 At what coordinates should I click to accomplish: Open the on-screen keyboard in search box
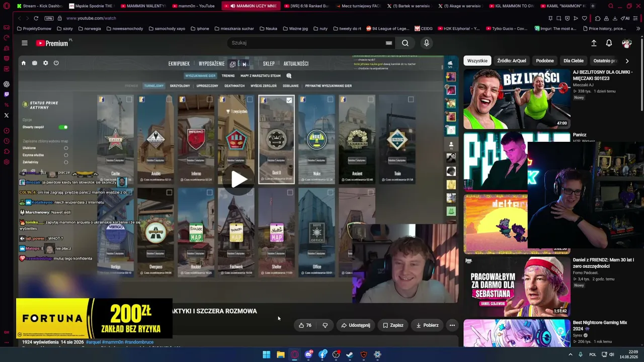coord(389,43)
